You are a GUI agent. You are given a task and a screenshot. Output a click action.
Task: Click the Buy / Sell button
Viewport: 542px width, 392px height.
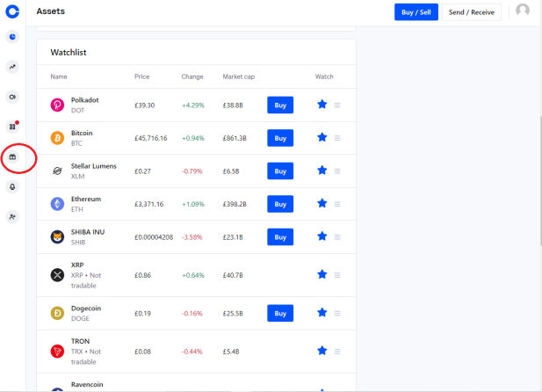pyautogui.click(x=416, y=12)
